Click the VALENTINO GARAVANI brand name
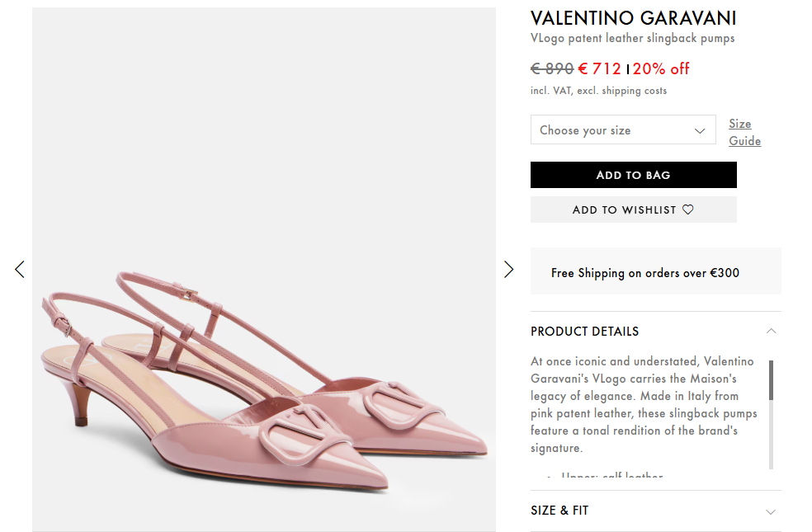812x532 pixels. (633, 18)
